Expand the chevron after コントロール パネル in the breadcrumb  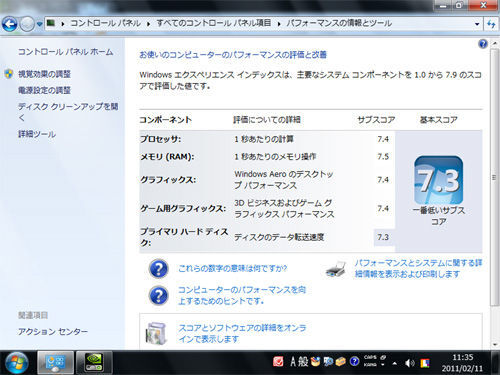click(148, 24)
